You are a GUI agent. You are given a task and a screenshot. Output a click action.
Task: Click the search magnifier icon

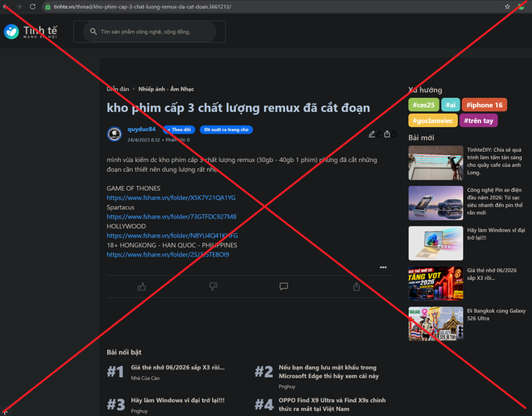point(93,32)
